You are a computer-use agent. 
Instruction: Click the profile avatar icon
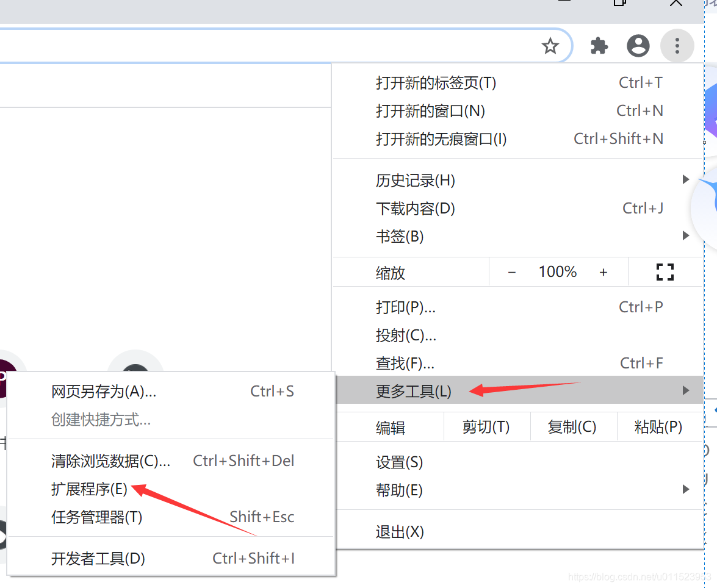tap(638, 46)
